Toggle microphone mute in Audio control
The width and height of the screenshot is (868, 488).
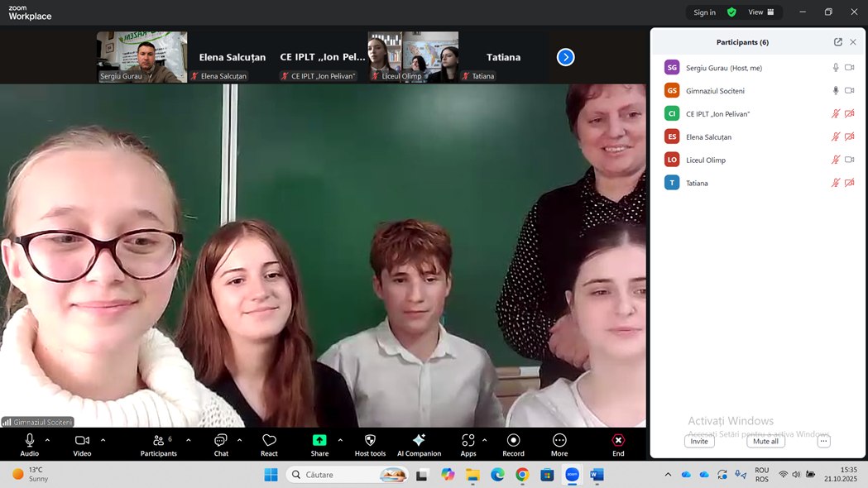30,440
